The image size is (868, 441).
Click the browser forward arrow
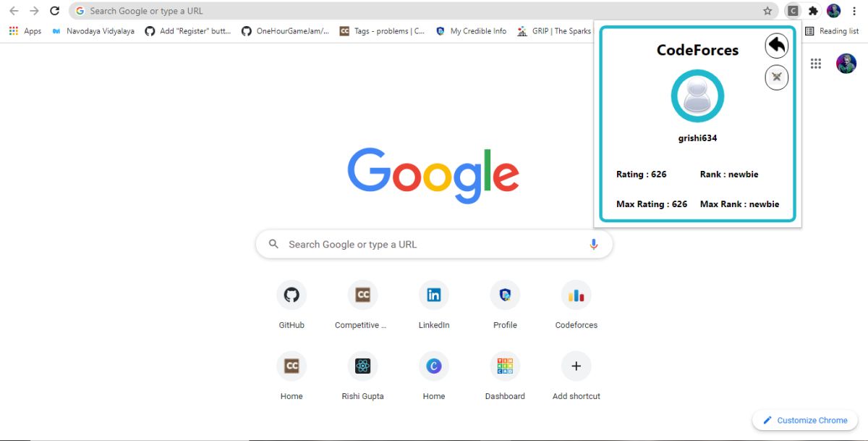click(x=34, y=11)
